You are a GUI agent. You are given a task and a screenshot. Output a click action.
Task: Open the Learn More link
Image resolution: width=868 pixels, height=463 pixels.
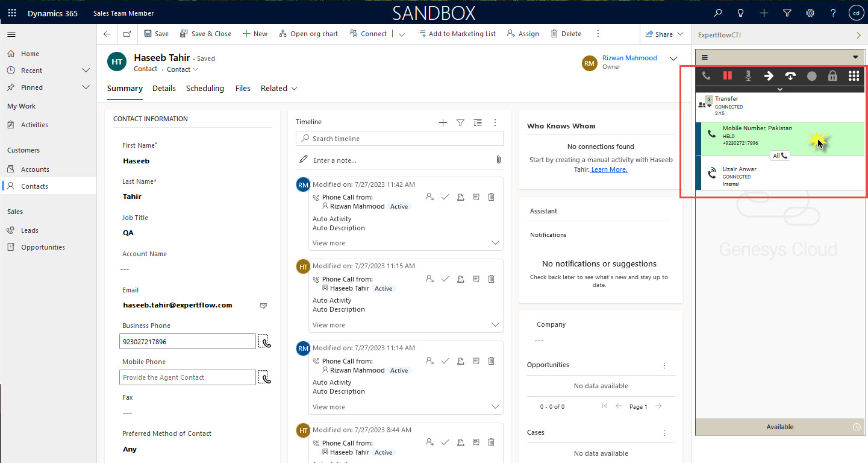609,169
